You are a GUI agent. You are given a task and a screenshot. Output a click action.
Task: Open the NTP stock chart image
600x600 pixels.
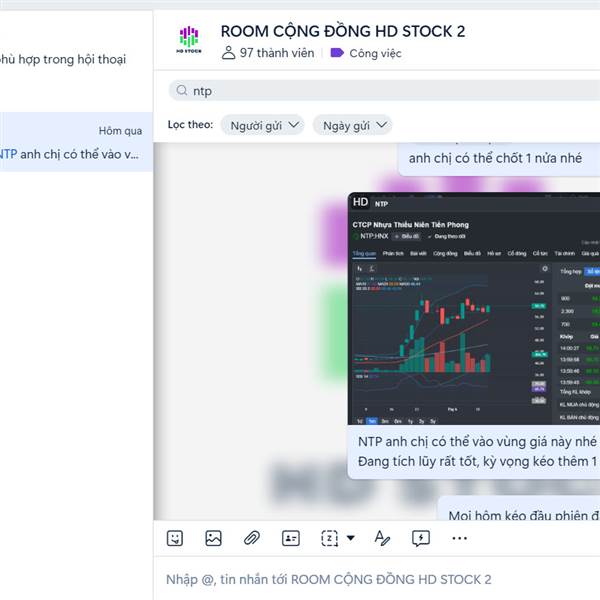474,308
